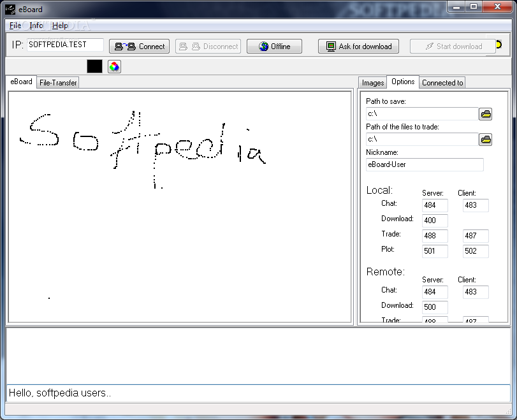Browse folder for files to trade
Screen dimensions: 517x420
pos(485,140)
